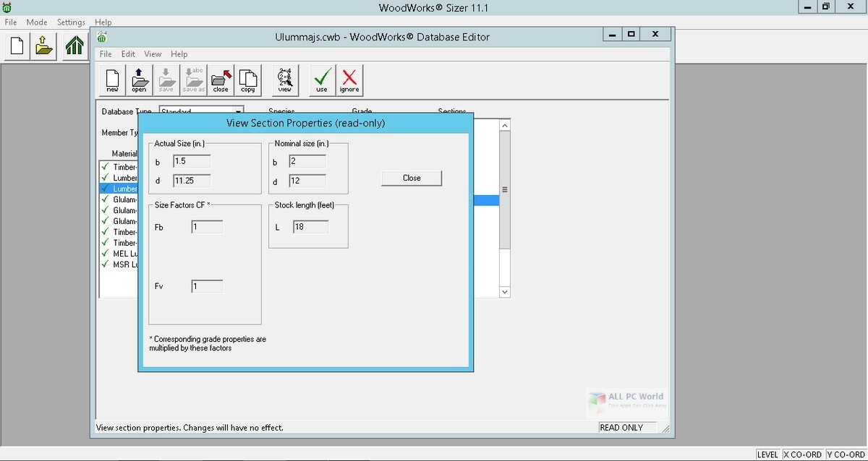868x461 pixels.
Task: Open the Mode menu in Sizer
Action: (37, 22)
